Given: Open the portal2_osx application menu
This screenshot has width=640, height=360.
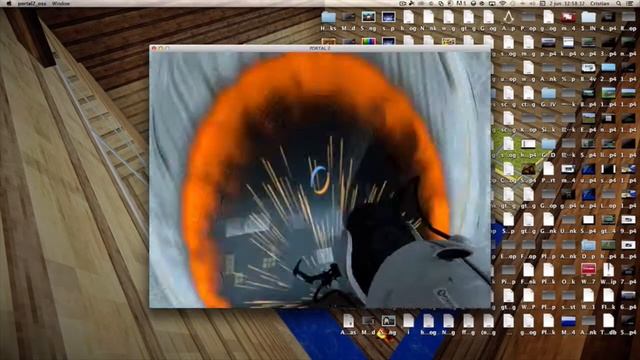Looking at the screenshot, I should tap(32, 3).
